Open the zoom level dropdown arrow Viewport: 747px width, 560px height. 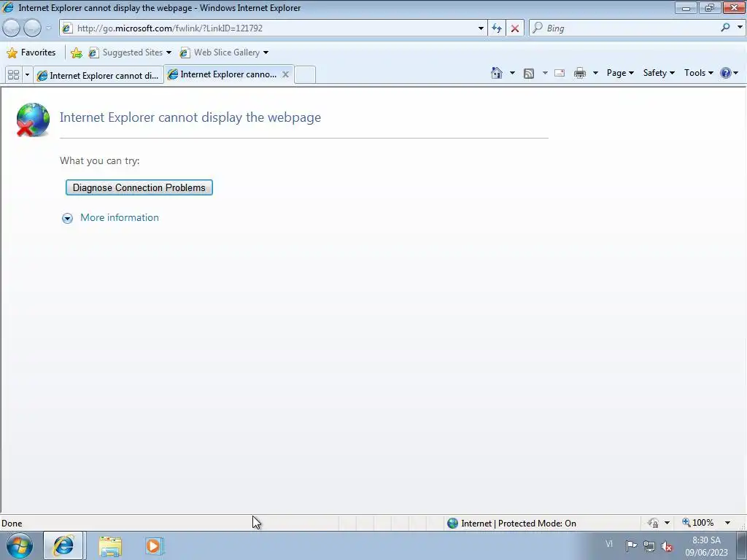pos(727,523)
